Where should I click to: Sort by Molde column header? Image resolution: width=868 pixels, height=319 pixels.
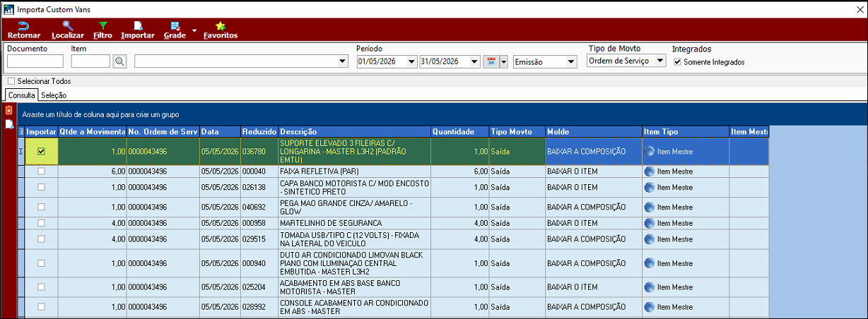point(594,132)
